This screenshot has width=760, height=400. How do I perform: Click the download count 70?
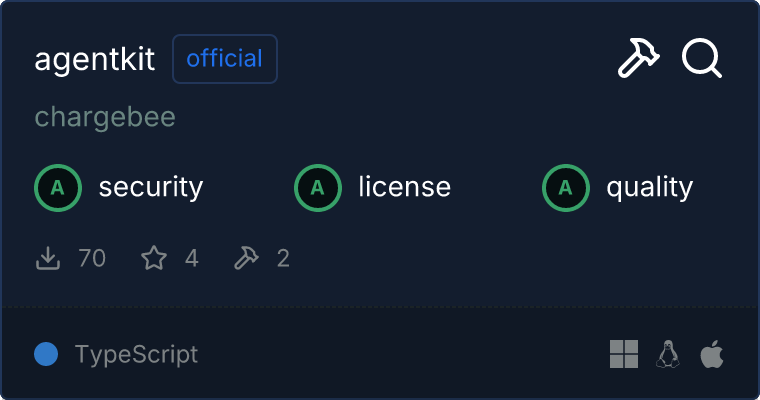click(91, 259)
